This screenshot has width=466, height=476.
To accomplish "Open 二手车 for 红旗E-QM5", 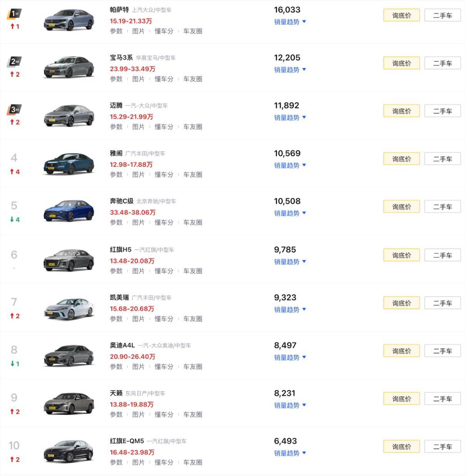I will [x=442, y=447].
